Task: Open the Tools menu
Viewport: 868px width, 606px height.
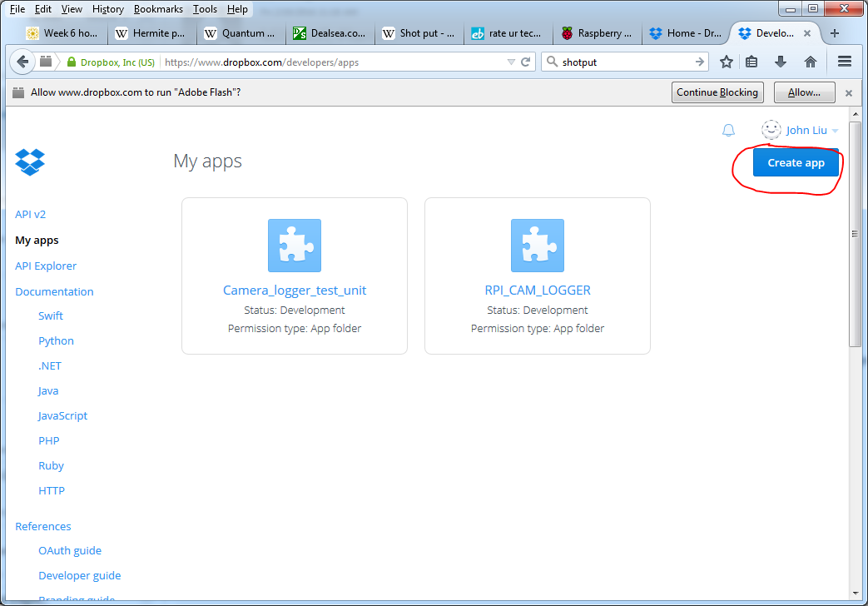Action: click(x=205, y=9)
